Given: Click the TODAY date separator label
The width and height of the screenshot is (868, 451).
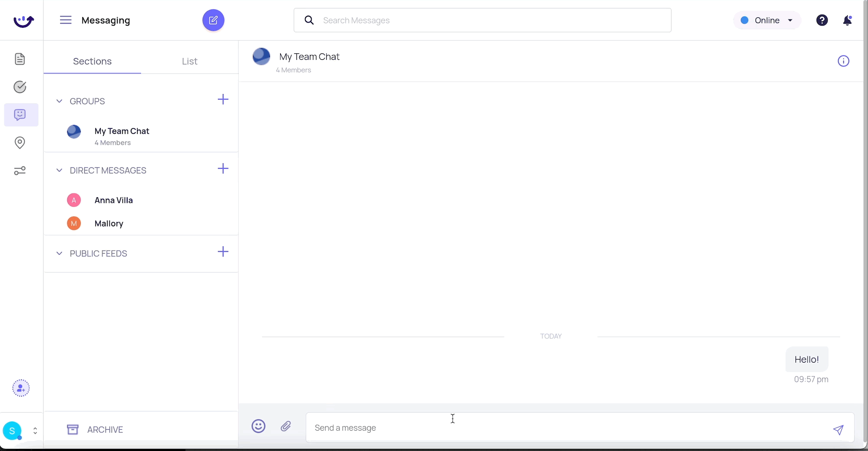Looking at the screenshot, I should pyautogui.click(x=551, y=336).
